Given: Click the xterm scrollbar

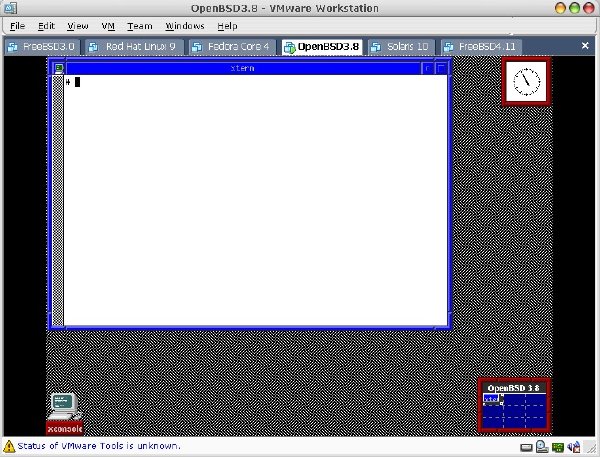Looking at the screenshot, I should (58, 200).
